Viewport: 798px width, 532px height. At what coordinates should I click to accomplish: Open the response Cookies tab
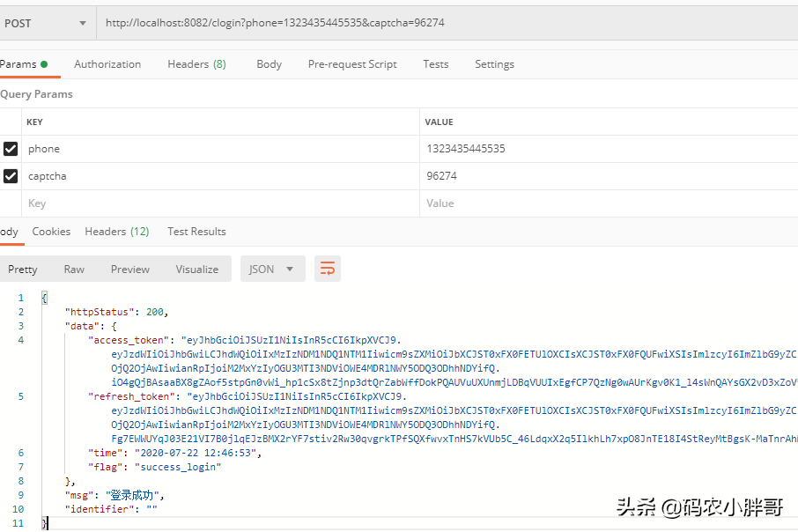(51, 232)
